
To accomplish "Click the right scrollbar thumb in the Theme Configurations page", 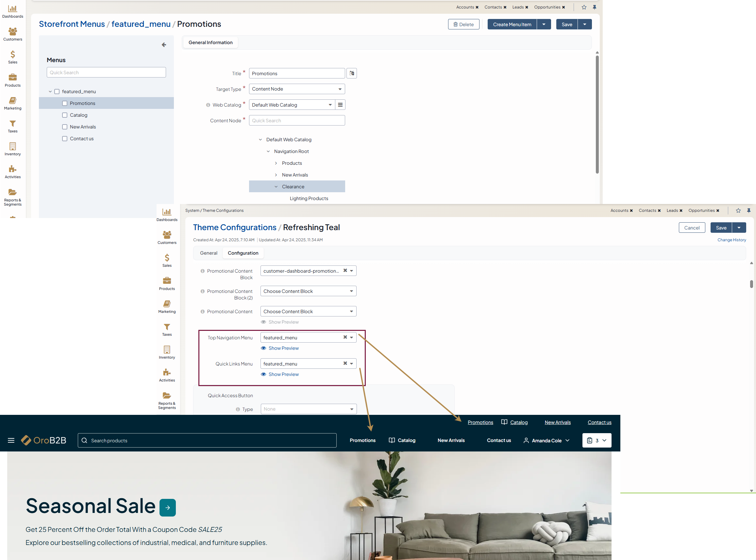I will 751,284.
